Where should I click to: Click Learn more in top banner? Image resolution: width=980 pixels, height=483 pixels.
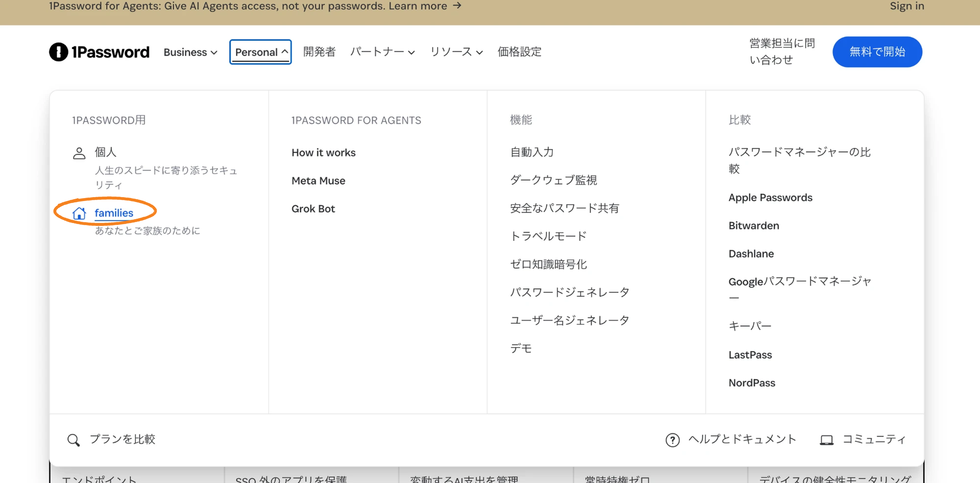(418, 6)
